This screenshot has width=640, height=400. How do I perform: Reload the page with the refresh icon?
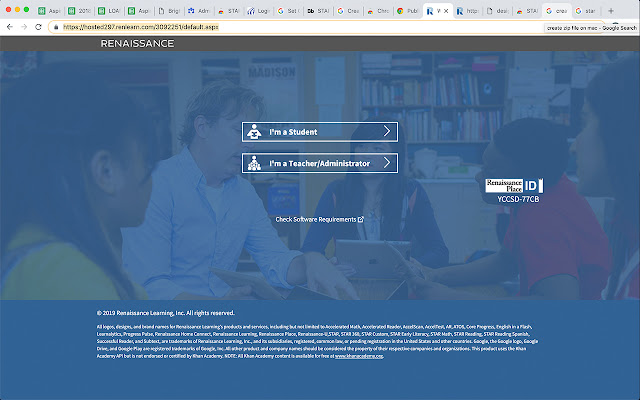tap(38, 27)
